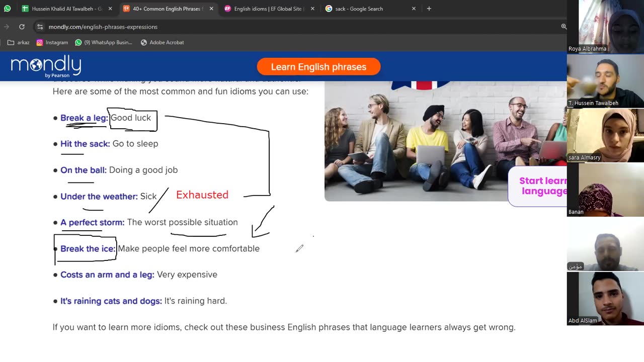Viewport: 644px width, 362px height.
Task: Go to Mondly home via logo
Action: (46, 66)
